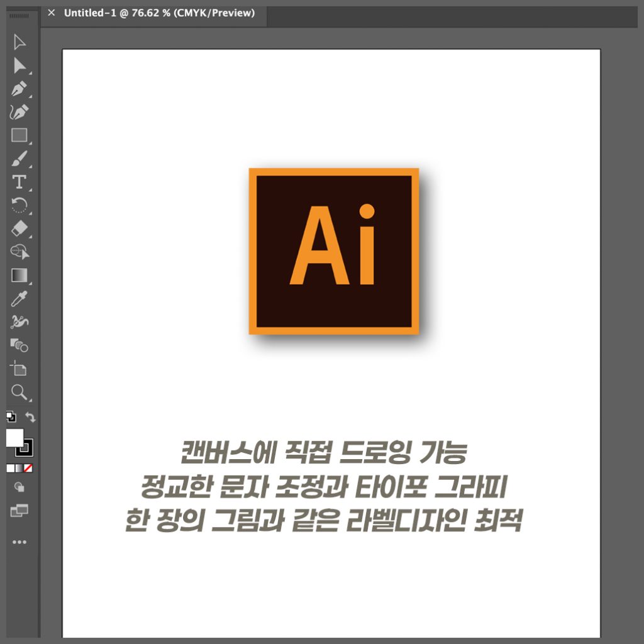Select the Shape Builder tool

tap(19, 252)
